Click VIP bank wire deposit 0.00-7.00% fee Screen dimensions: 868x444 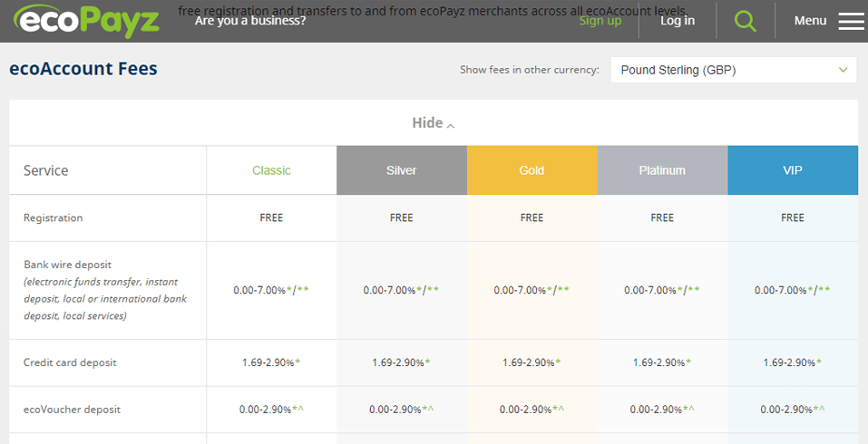coord(793,290)
